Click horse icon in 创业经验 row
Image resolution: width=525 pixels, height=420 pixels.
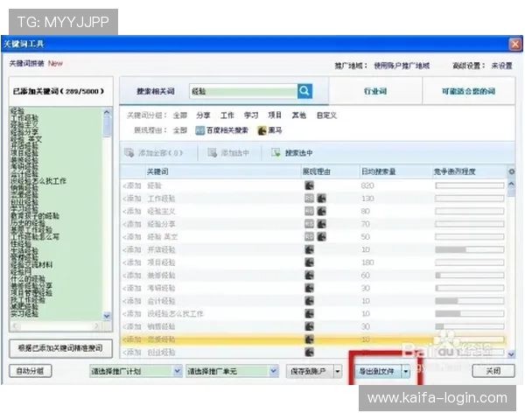[x=310, y=352]
